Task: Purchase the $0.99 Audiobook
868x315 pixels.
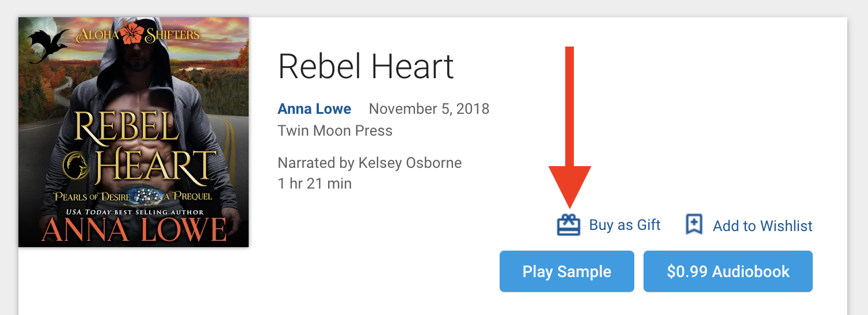Action: coord(728,271)
